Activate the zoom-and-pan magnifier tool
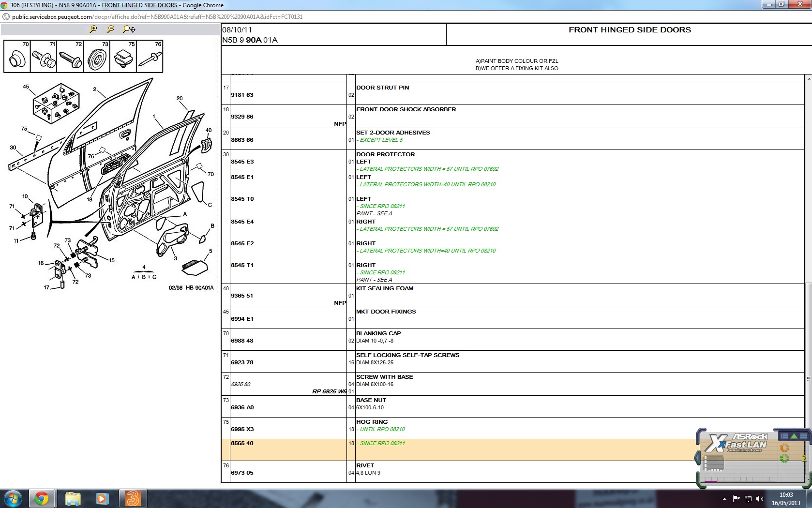Screen dimensions: 812x508 pos(129,29)
